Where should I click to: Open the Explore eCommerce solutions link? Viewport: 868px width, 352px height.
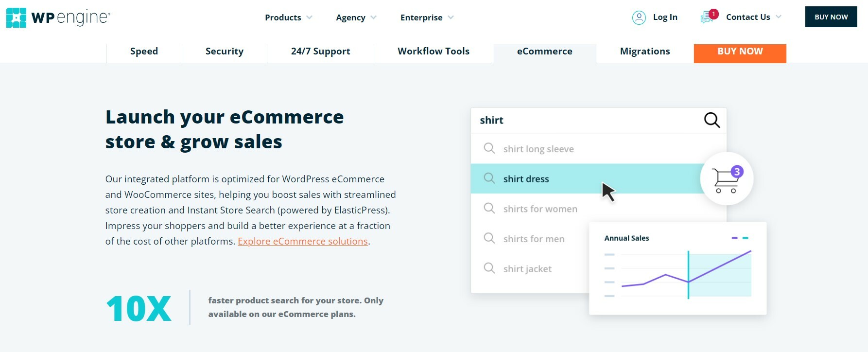(x=302, y=241)
